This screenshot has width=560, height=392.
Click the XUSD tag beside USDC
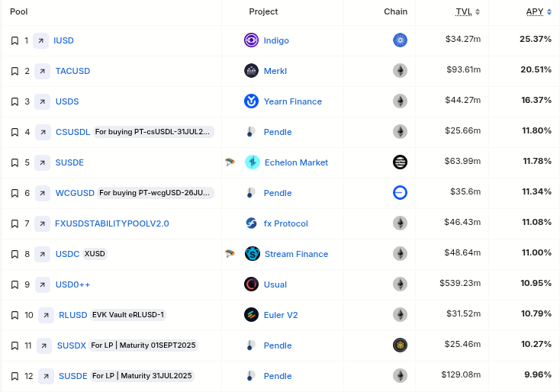tap(95, 254)
